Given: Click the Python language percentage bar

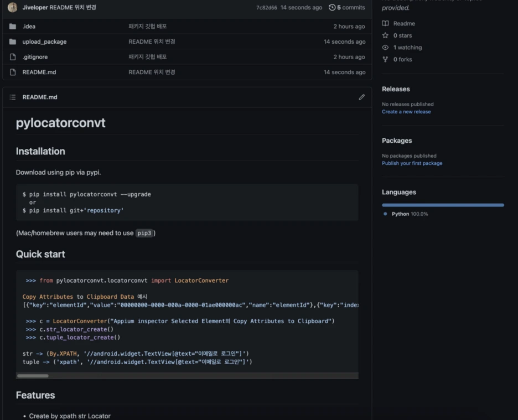Looking at the screenshot, I should tap(443, 205).
